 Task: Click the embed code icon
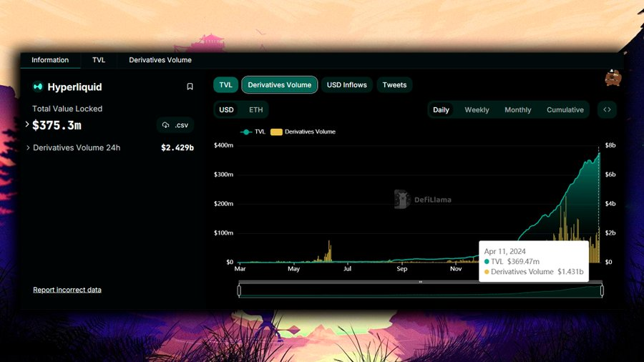(607, 109)
